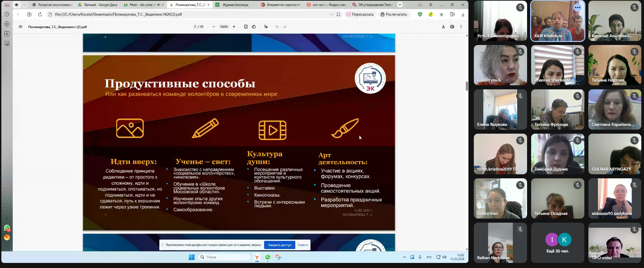Screen dimensions: 644x268
Task: Reload the current PDF page
Action: tap(40, 15)
